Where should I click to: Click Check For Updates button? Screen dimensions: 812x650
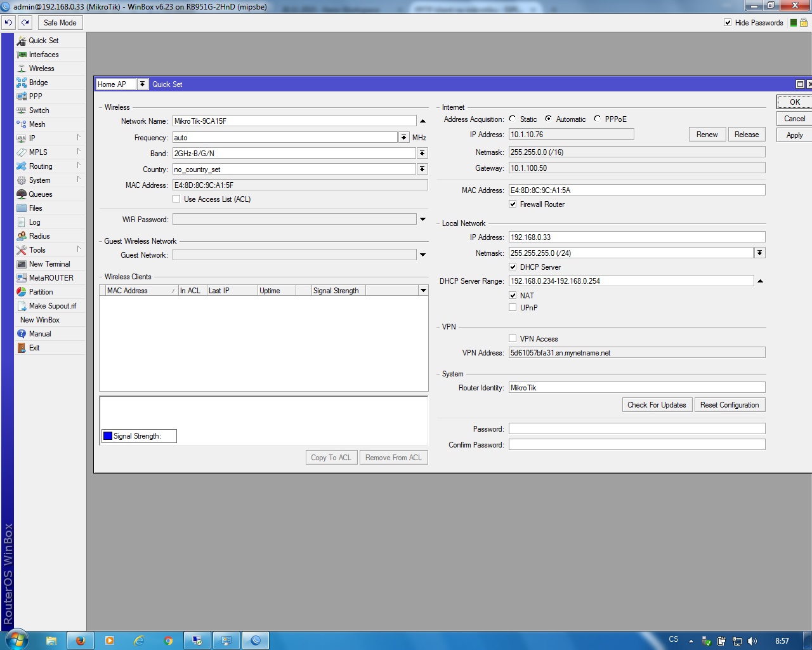click(x=657, y=405)
